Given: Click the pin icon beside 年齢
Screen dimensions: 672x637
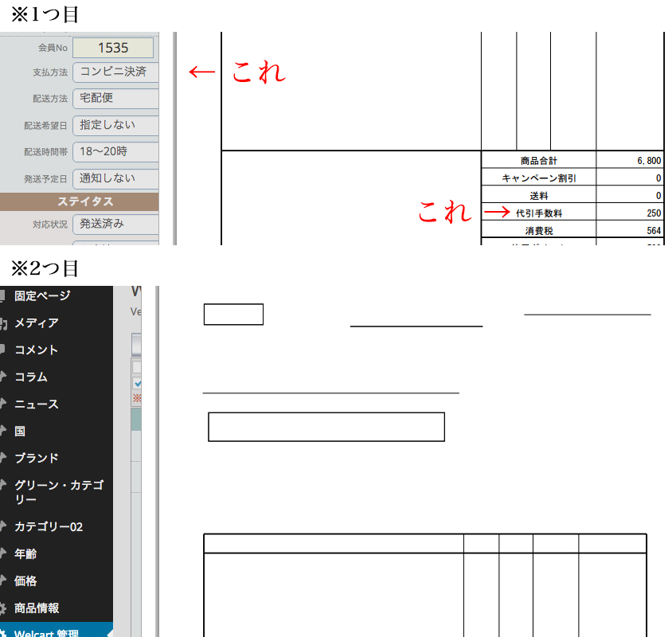Looking at the screenshot, I should pos(2,553).
